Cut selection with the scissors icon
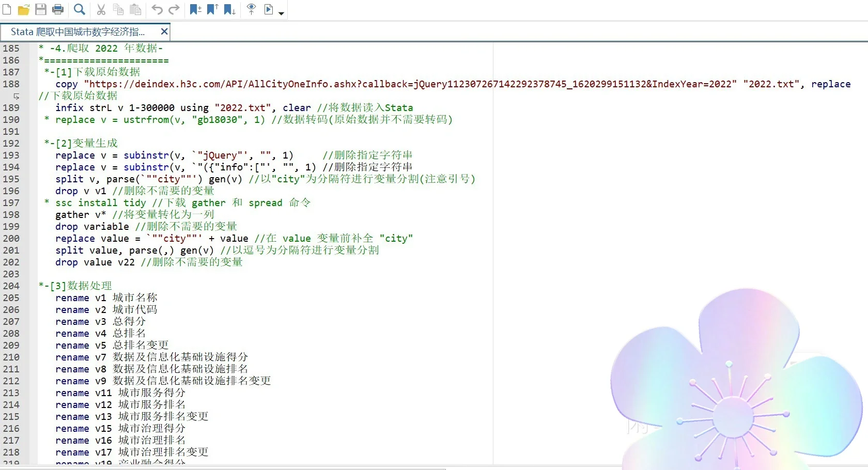The image size is (868, 470). [101, 9]
